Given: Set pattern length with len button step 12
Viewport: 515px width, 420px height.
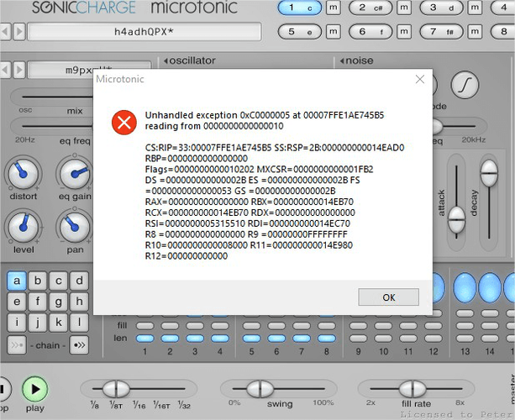Looking at the screenshot, I should (x=434, y=339).
